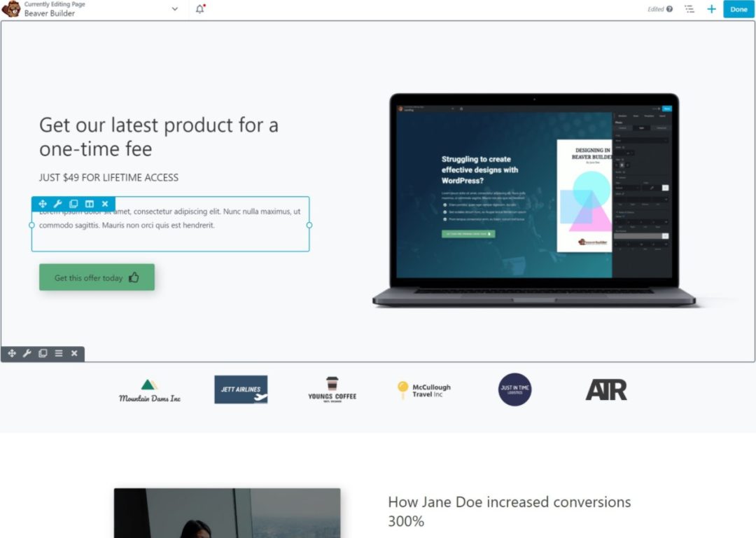Click the Mountain Dams Inc logo

(150, 391)
